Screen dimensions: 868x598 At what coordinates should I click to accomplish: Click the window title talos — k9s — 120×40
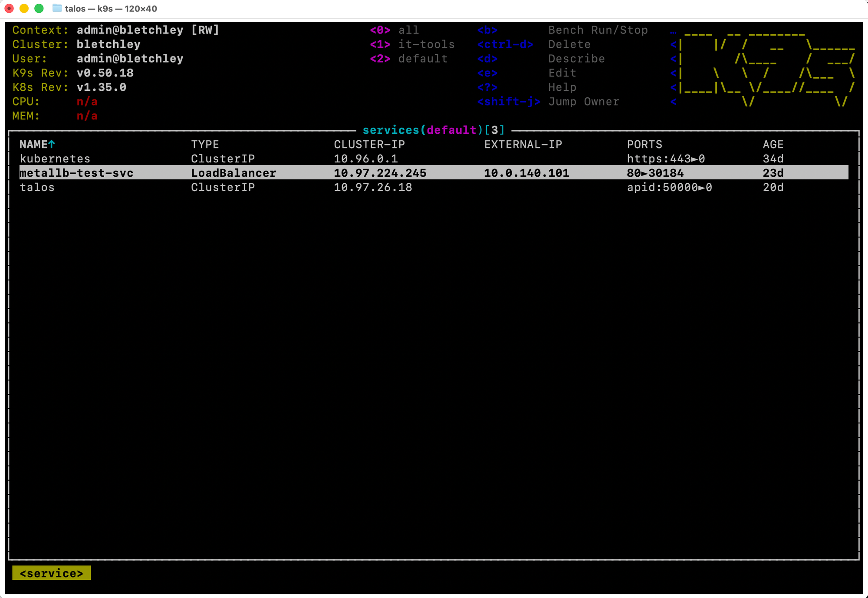(x=111, y=8)
